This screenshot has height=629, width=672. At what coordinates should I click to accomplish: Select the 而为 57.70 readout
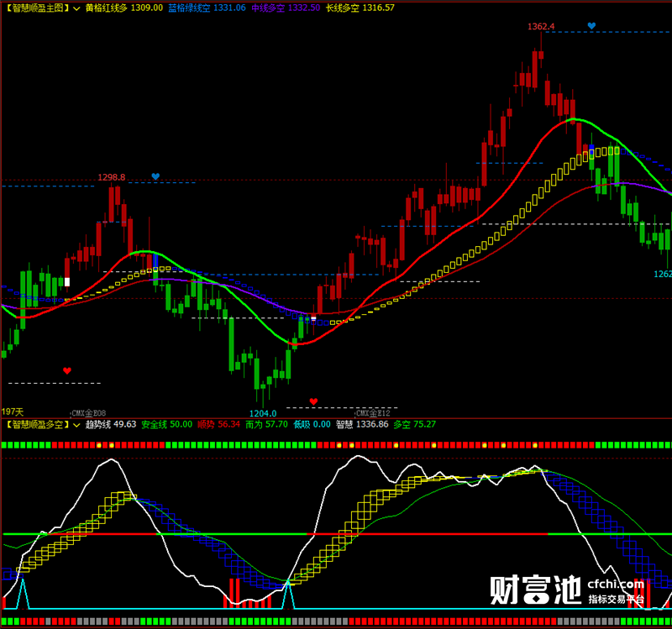tap(266, 425)
